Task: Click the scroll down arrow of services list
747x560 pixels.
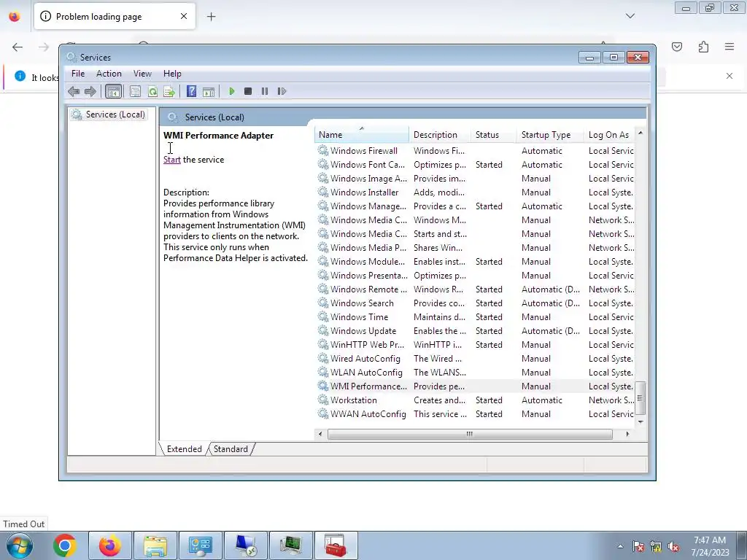Action: [640, 421]
